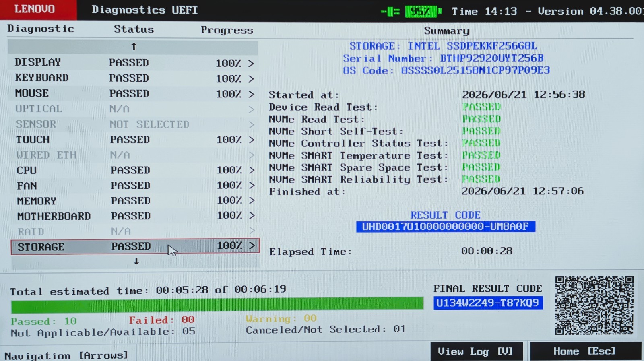644x361 pixels.
Task: Click the NVMe SMART Reliability Test PASSED result
Action: coord(481,179)
